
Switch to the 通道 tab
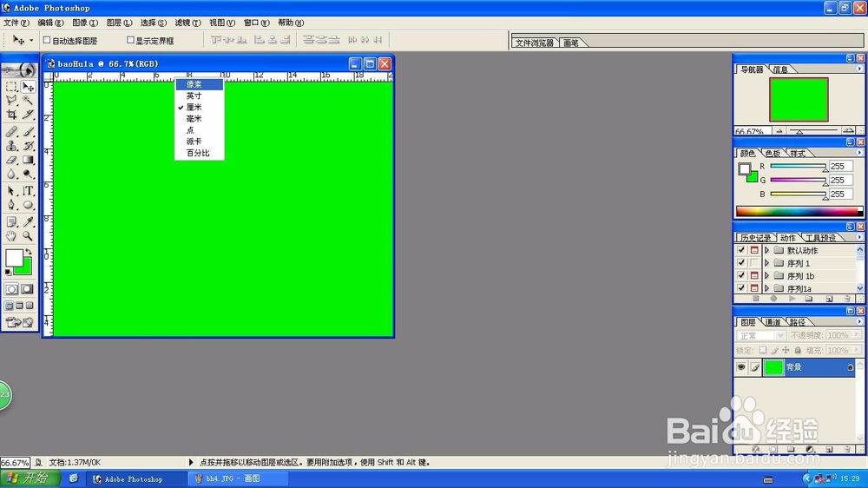[x=773, y=322]
